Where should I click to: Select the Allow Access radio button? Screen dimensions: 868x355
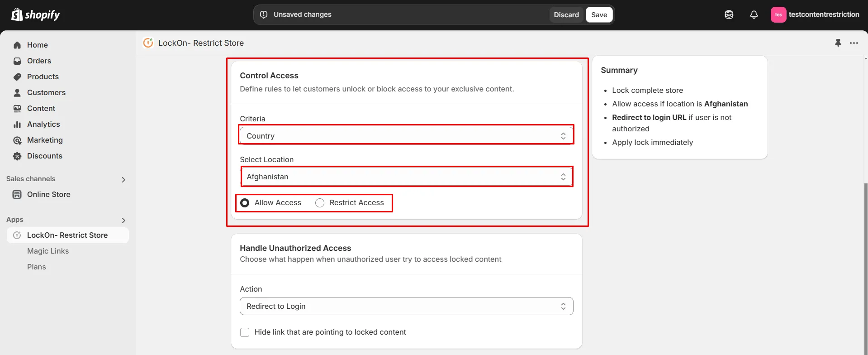[x=245, y=203]
